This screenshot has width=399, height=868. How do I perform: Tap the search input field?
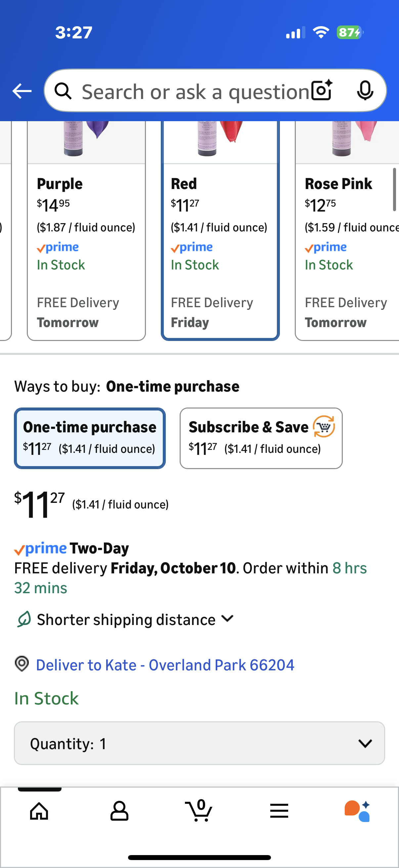click(195, 91)
